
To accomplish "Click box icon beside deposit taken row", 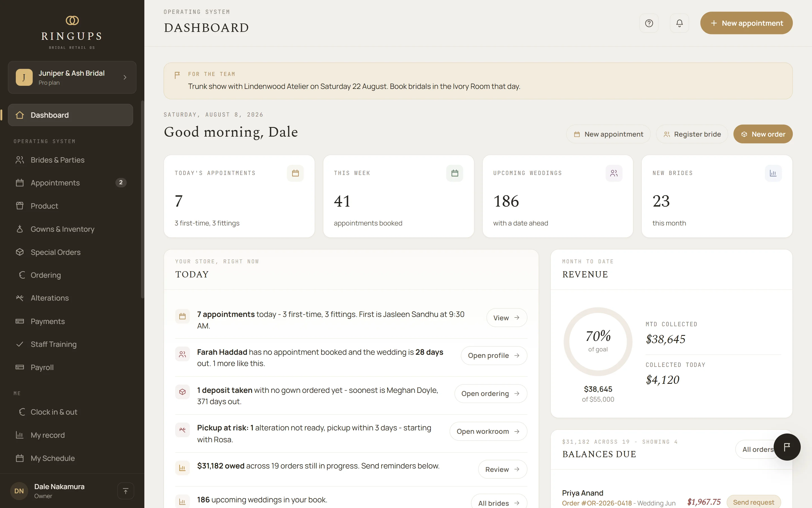I will (x=182, y=392).
